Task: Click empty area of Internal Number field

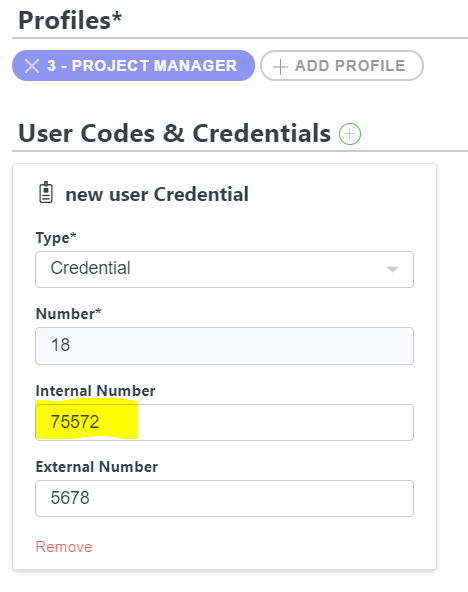Action: coord(276,422)
